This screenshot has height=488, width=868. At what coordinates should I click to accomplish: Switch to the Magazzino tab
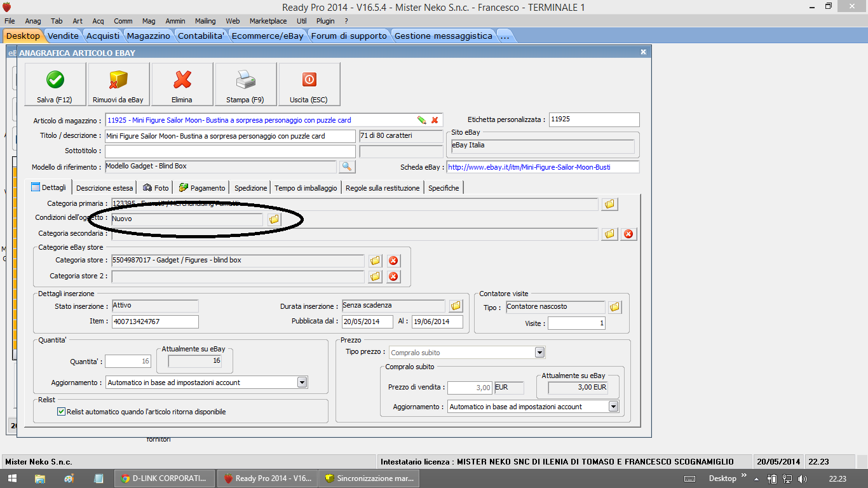click(149, 36)
